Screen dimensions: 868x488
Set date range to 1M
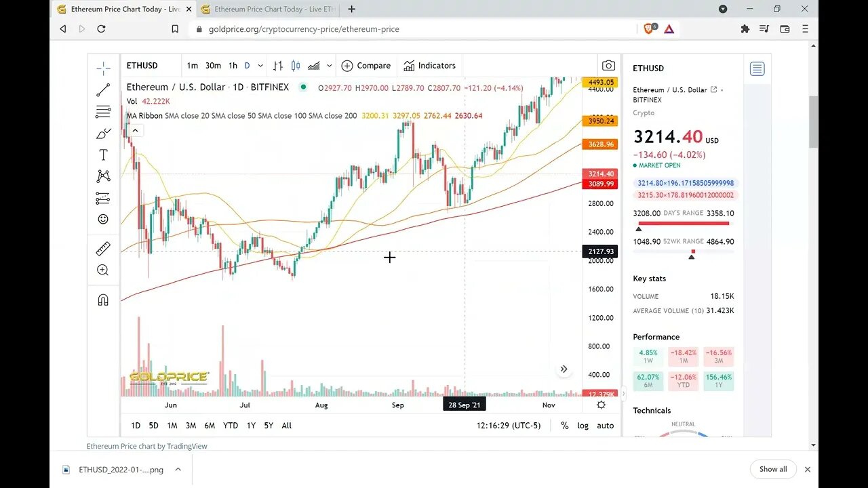click(172, 426)
